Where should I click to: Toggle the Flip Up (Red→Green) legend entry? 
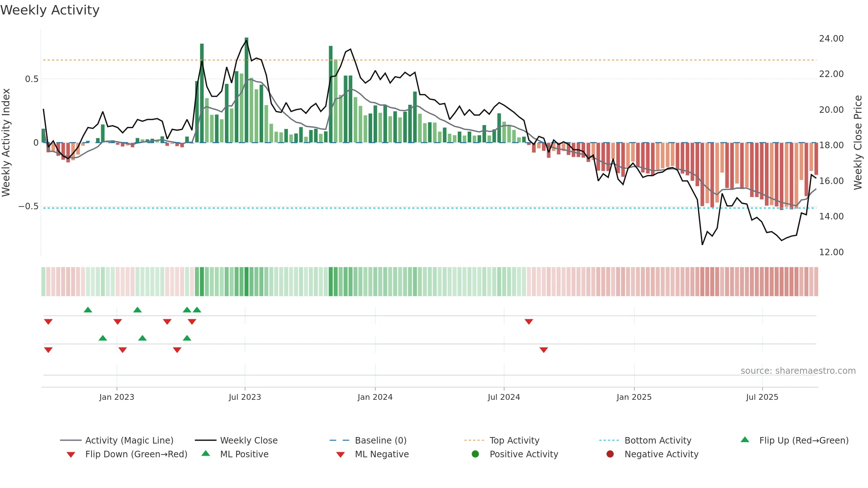click(x=795, y=440)
